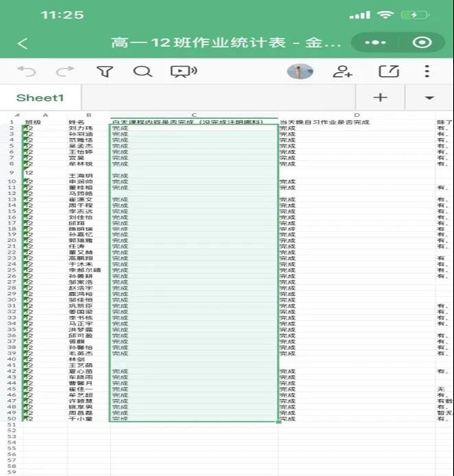Open the search magnifier tool
Image resolution: width=454 pixels, height=476 pixels.
(143, 71)
